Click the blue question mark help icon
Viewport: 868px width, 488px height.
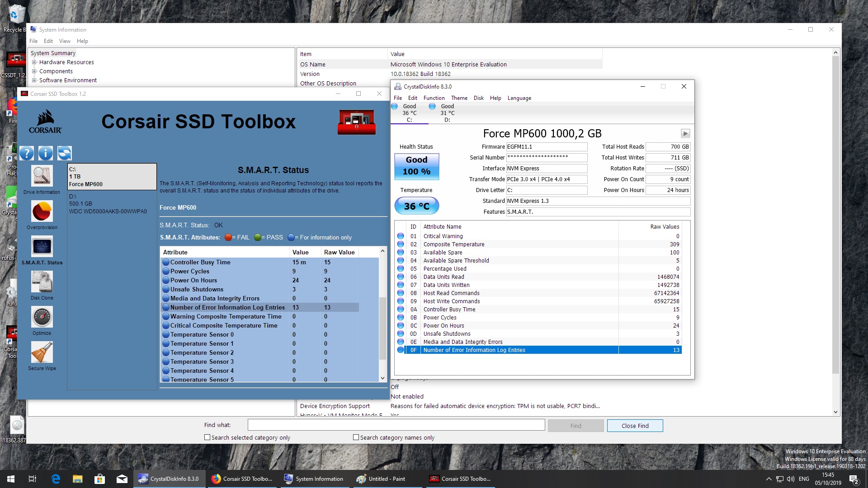coord(27,153)
